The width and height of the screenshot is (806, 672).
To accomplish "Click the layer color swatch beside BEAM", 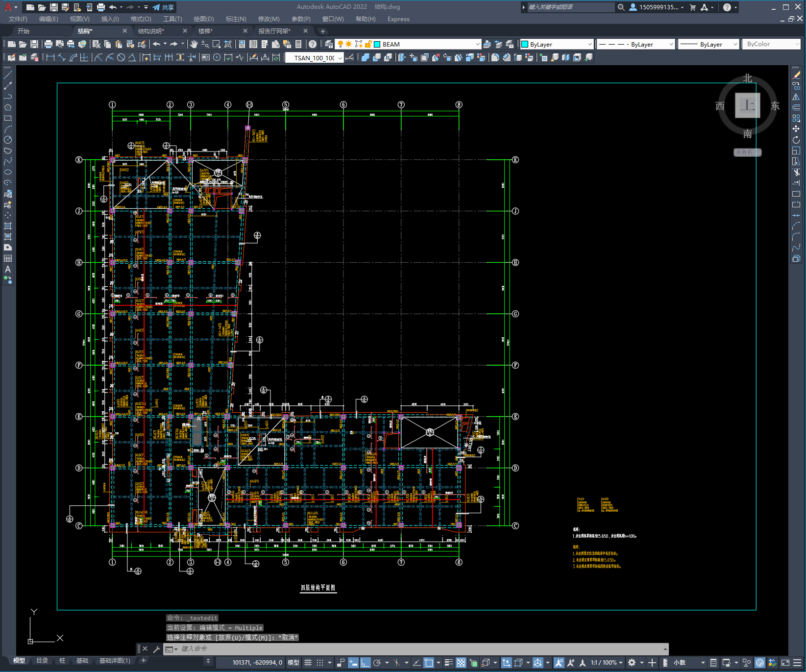I will point(377,44).
